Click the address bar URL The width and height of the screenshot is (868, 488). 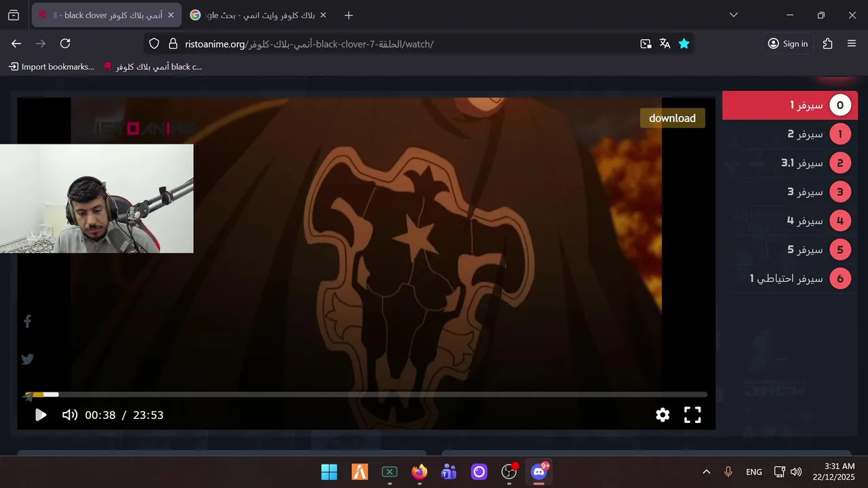tap(309, 44)
